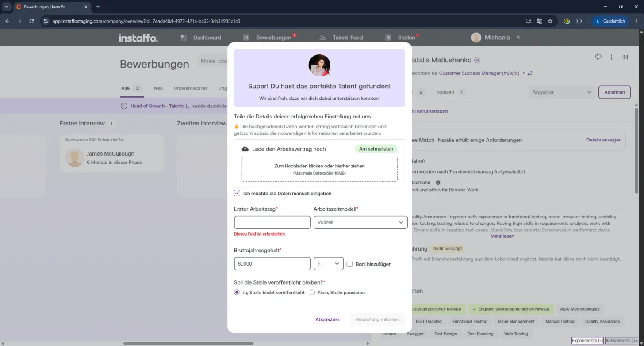Viewport: 644px width, 346px height.
Task: Click the Erster Arbeitstag date field
Action: point(272,222)
